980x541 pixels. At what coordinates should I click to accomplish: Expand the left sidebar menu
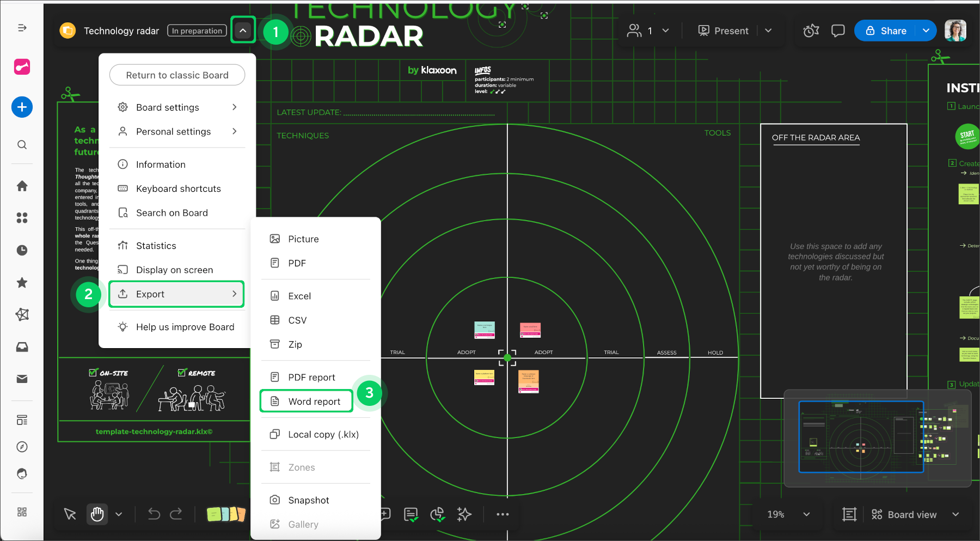click(22, 28)
